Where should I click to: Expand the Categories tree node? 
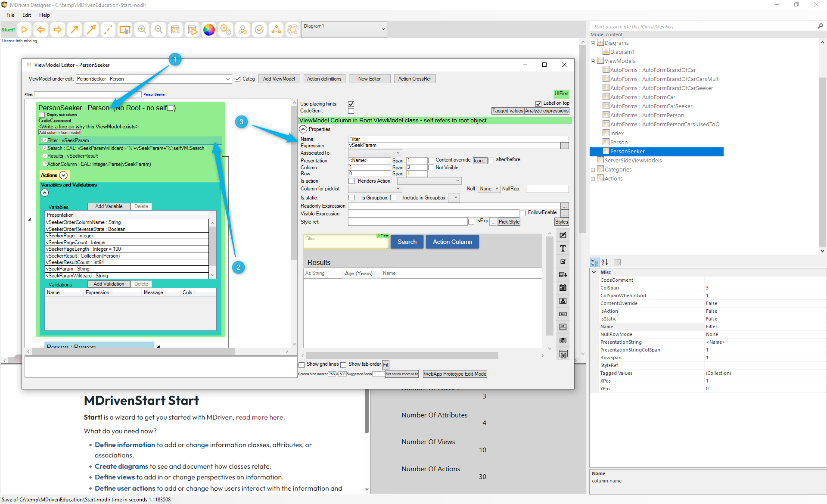point(593,170)
